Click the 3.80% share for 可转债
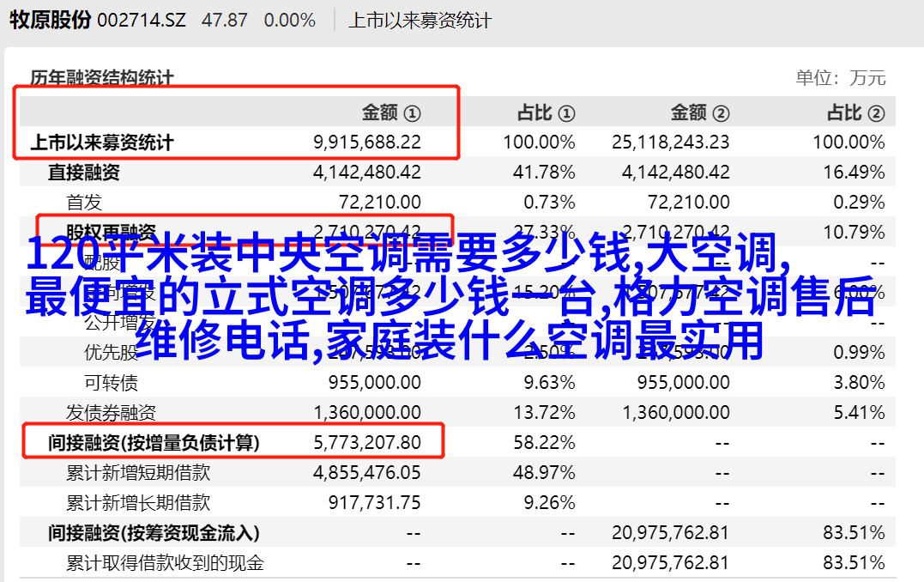This screenshot has width=924, height=582. point(859,383)
